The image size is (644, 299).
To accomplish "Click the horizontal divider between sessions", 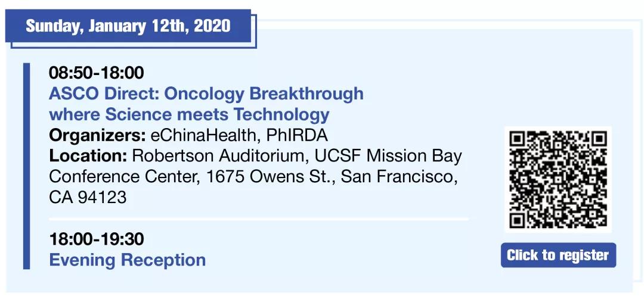I will click(x=259, y=219).
